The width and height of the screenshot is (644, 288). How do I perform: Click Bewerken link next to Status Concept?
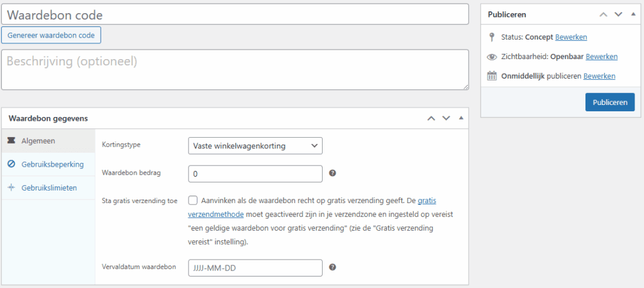[x=571, y=37]
